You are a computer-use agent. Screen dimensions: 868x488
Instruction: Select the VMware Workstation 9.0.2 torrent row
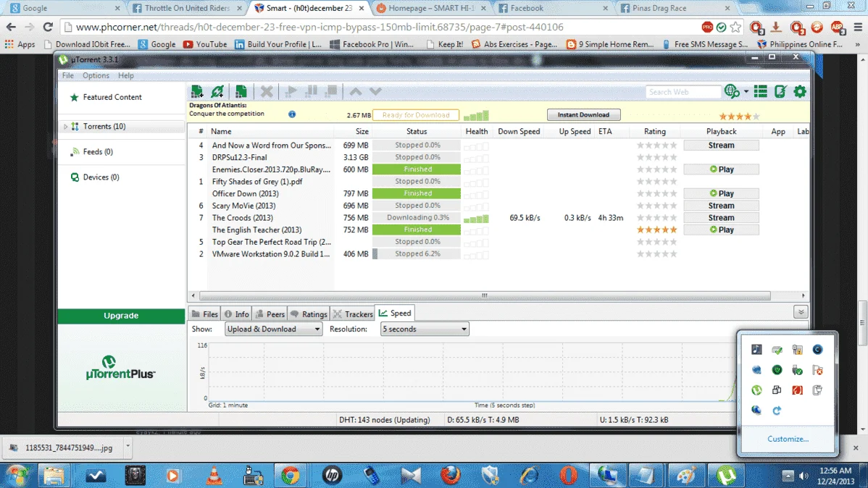[x=498, y=254]
